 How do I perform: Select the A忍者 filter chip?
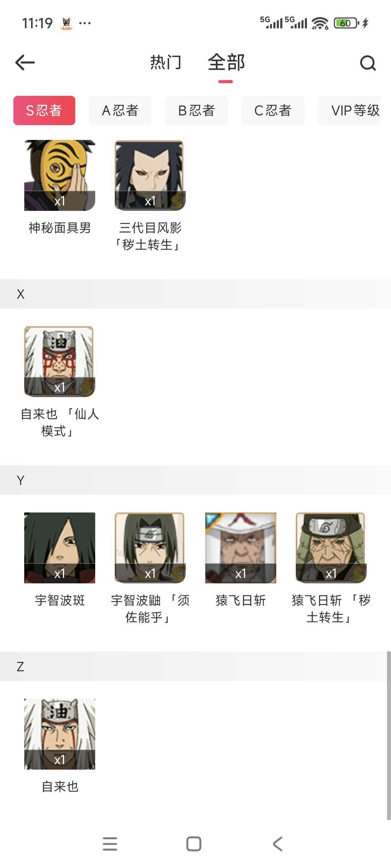(120, 111)
